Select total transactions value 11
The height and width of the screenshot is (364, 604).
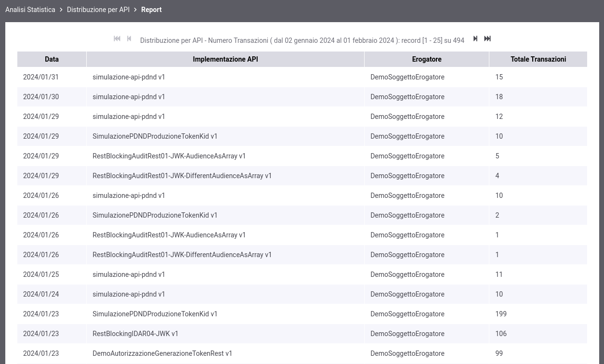499,274
